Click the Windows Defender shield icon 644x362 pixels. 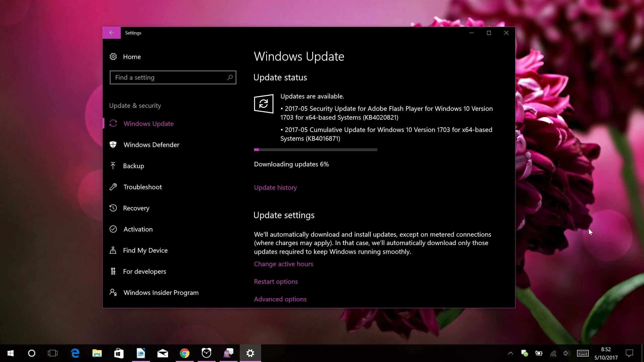(113, 145)
